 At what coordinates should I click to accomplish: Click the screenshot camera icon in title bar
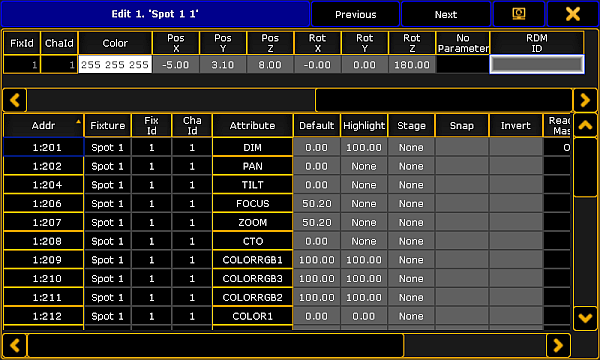[x=519, y=14]
